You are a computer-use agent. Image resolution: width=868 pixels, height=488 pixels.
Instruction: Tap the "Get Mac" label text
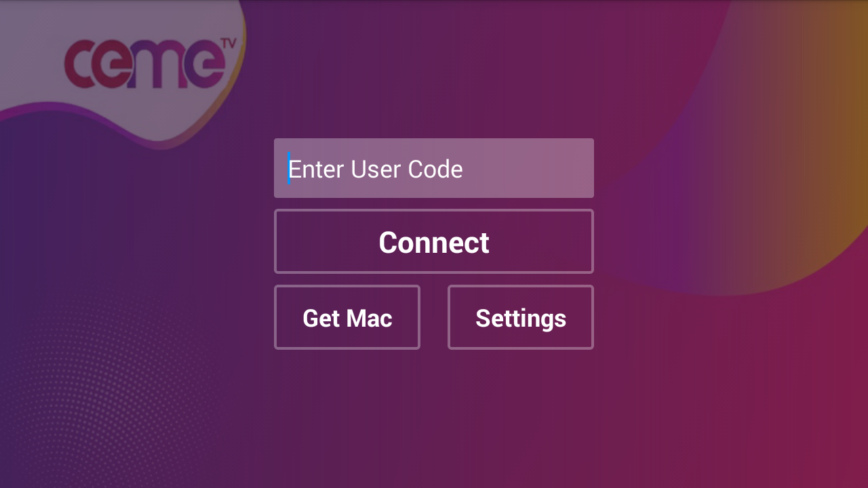(x=347, y=318)
